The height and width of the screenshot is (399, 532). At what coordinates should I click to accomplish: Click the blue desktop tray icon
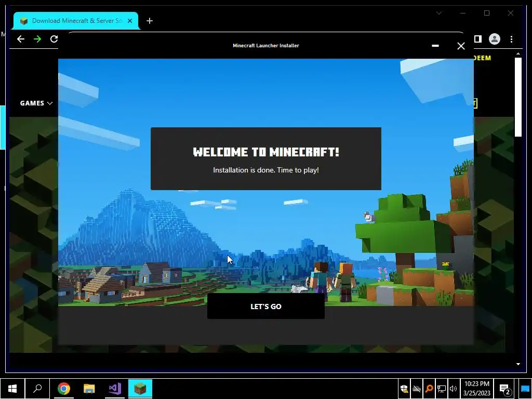pyautogui.click(x=525, y=389)
